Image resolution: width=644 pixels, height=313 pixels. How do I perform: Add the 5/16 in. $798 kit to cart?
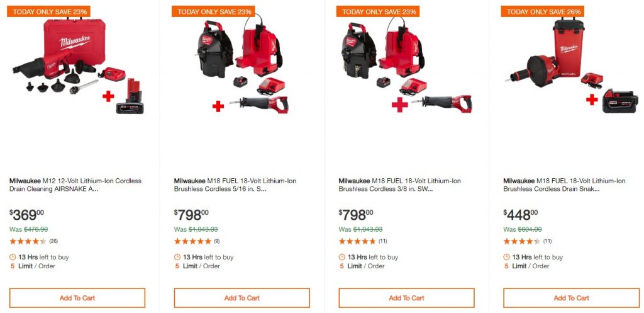pos(242,298)
